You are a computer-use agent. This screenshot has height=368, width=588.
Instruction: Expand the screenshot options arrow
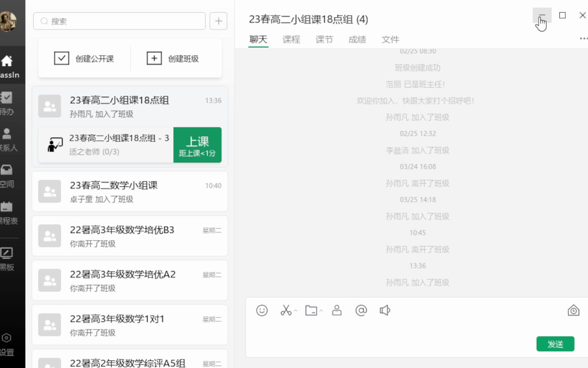coord(295,311)
